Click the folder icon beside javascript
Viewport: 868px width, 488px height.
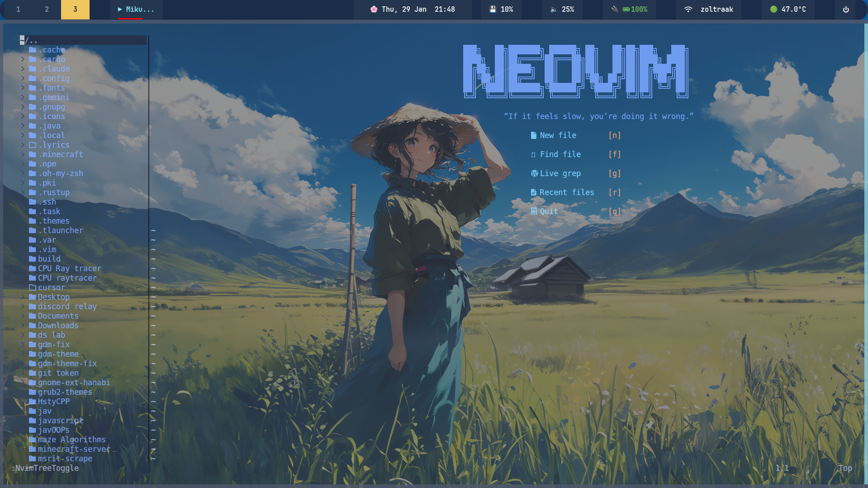click(x=33, y=421)
